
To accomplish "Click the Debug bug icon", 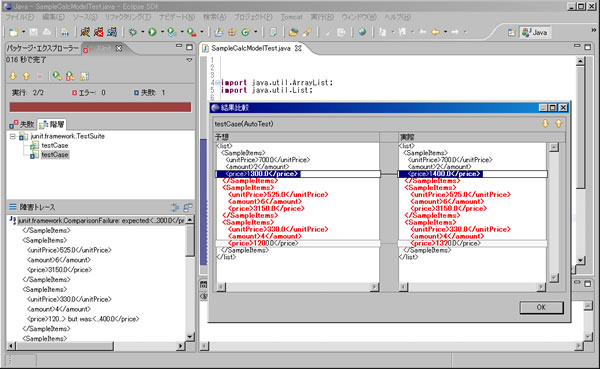I will pos(133,32).
